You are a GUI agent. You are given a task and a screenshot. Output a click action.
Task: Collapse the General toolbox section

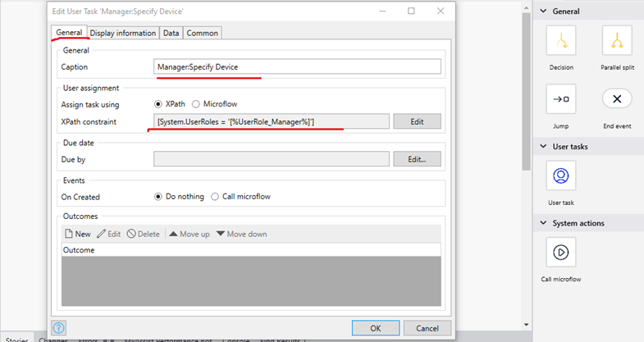(x=543, y=11)
